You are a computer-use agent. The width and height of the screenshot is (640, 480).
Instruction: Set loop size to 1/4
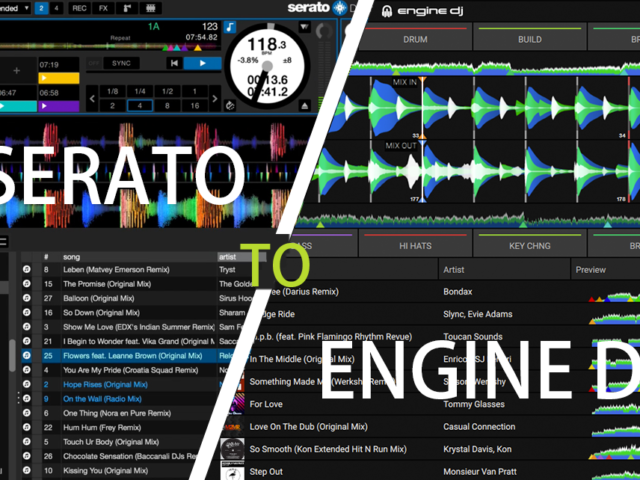coord(140,91)
